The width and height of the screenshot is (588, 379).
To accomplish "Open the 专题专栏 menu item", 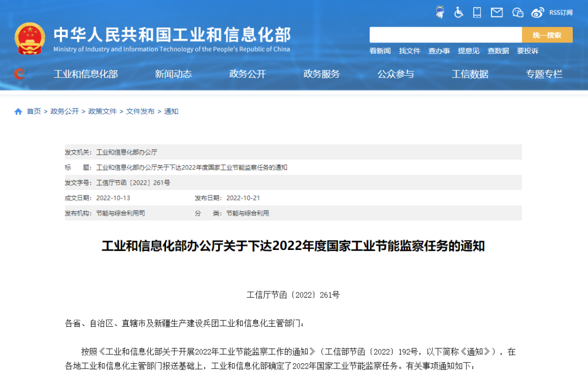I will 544,74.
